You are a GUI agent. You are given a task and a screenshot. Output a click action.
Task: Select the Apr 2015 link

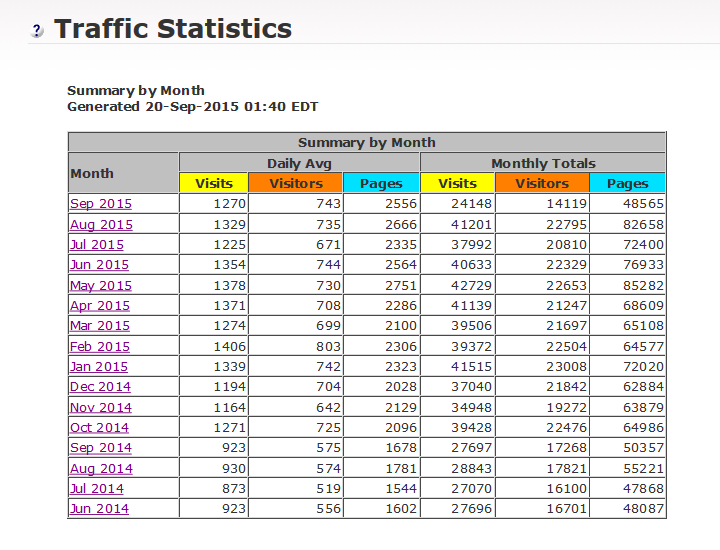tap(99, 306)
